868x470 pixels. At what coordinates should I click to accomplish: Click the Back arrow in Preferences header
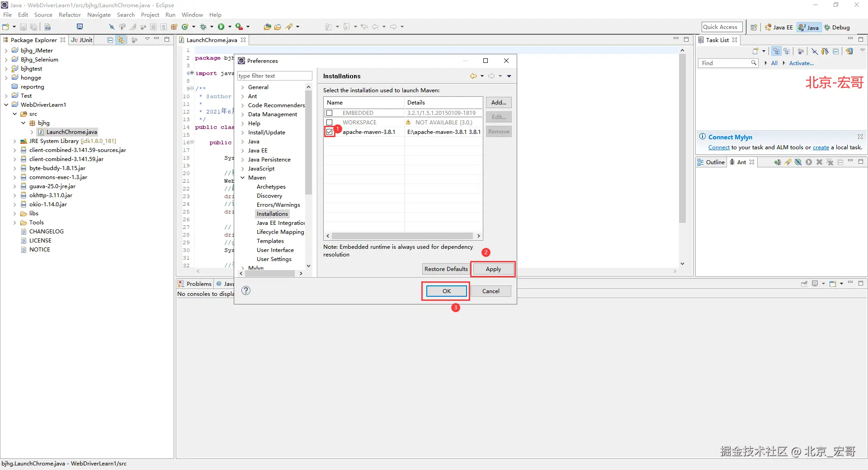473,76
